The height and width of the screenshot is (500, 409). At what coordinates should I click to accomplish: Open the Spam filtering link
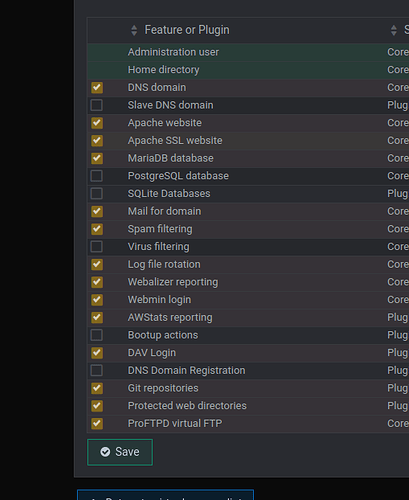click(160, 229)
